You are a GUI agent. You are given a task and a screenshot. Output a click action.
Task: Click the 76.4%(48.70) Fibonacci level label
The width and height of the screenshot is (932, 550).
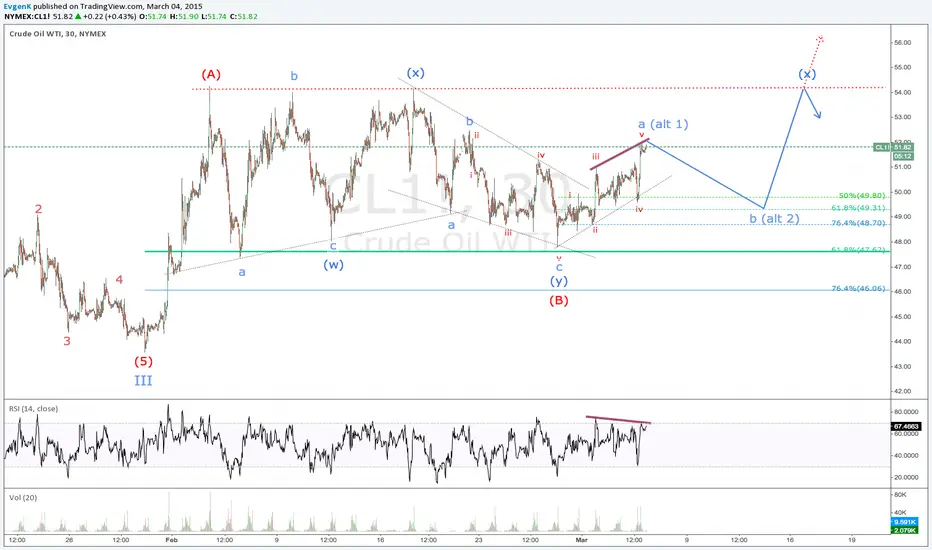point(858,223)
